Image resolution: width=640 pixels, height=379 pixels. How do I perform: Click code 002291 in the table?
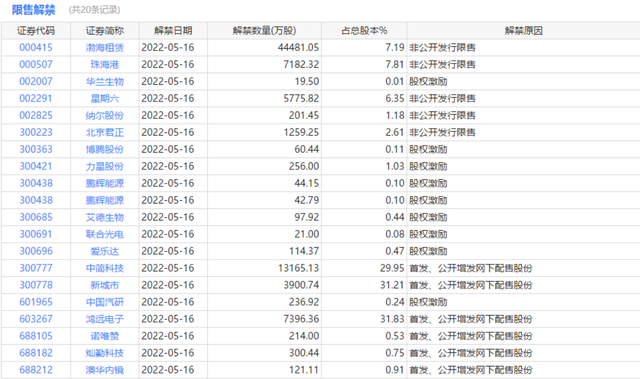(36, 98)
